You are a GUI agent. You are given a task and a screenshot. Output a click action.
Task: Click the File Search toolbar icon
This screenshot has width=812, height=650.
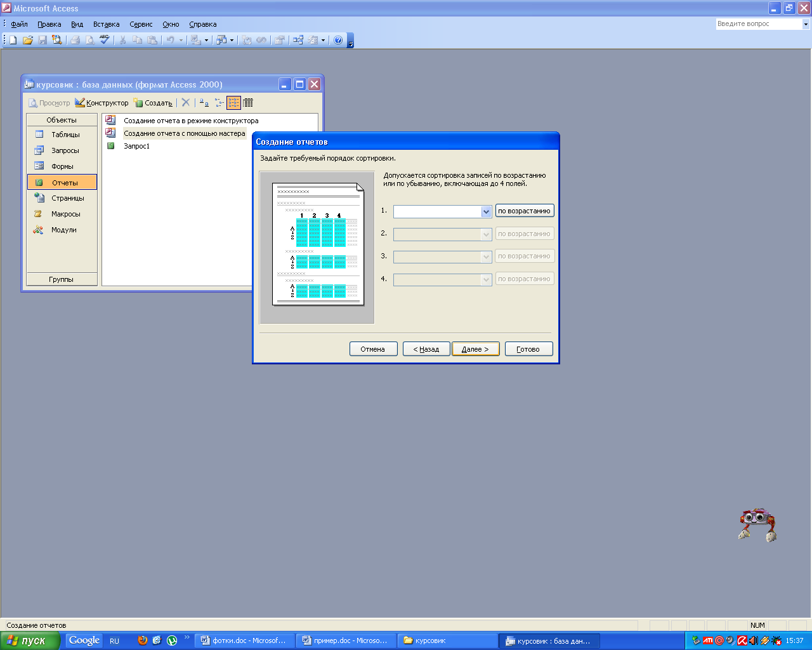(57, 40)
